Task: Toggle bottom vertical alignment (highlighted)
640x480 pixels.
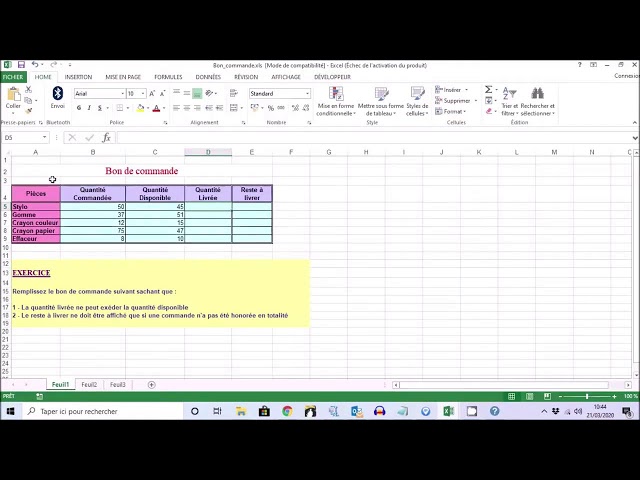Action: tap(197, 93)
